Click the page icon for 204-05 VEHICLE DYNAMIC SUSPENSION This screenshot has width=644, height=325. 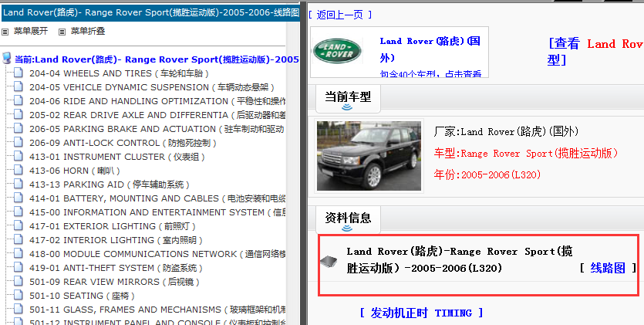18,87
